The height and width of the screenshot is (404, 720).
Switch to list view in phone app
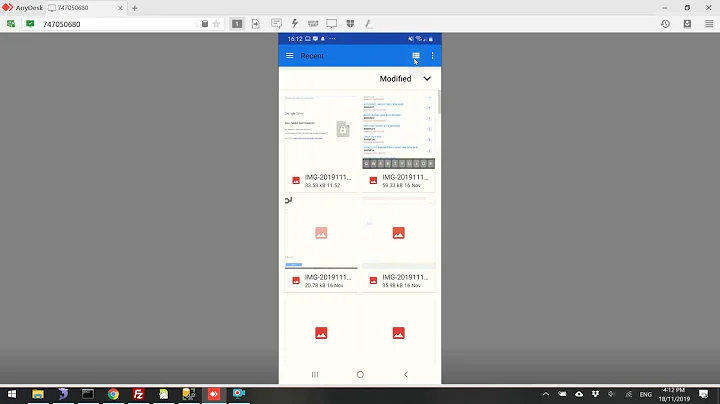click(416, 56)
